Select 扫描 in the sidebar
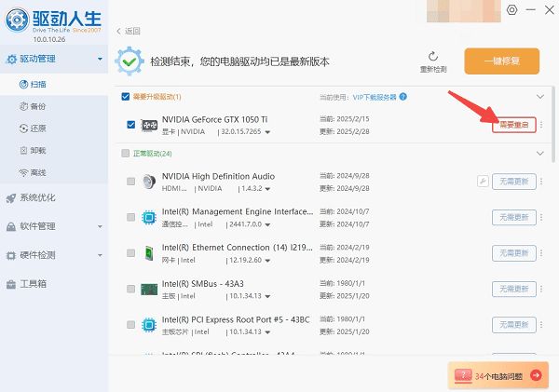This screenshot has height=392, width=559. 54,85
